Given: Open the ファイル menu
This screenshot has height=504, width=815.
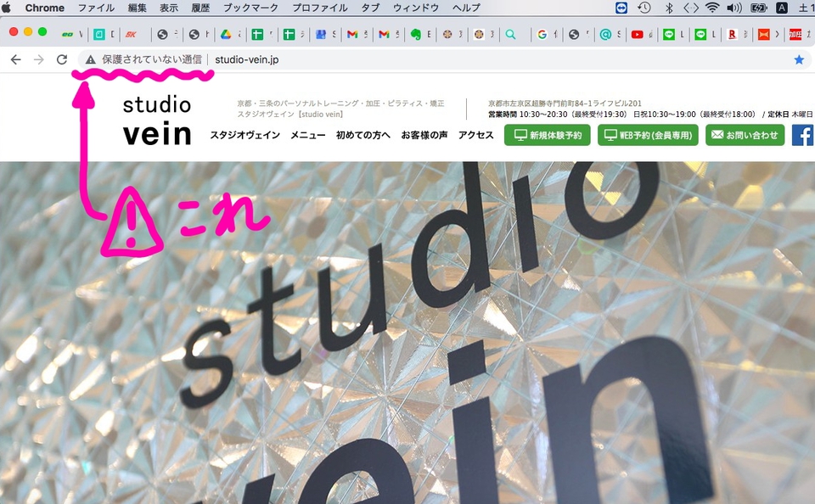Looking at the screenshot, I should point(96,8).
